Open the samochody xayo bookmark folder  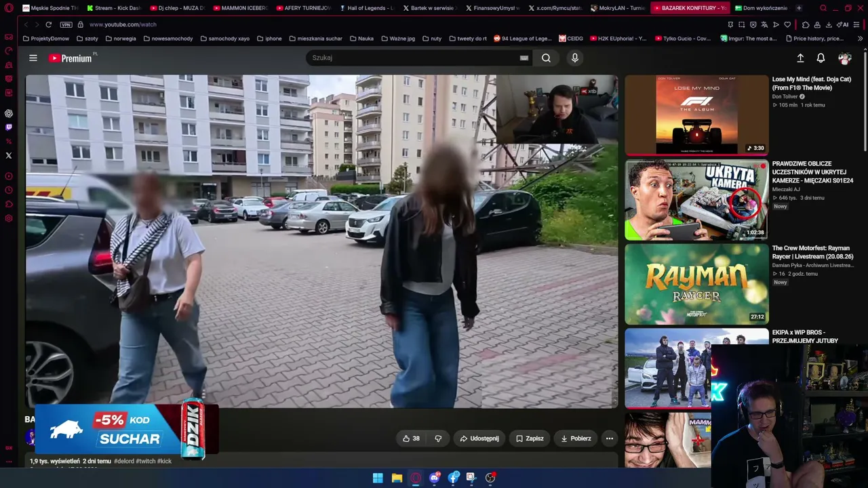(x=225, y=39)
